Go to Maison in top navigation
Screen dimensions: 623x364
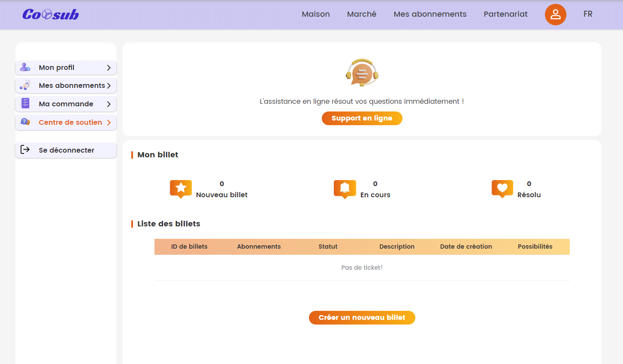pos(315,14)
